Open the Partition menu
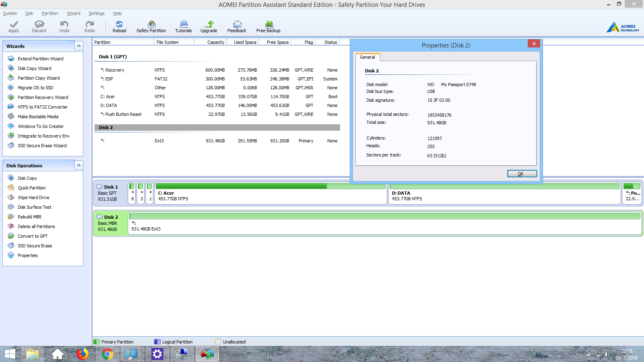This screenshot has width=644, height=362. pos(50,13)
